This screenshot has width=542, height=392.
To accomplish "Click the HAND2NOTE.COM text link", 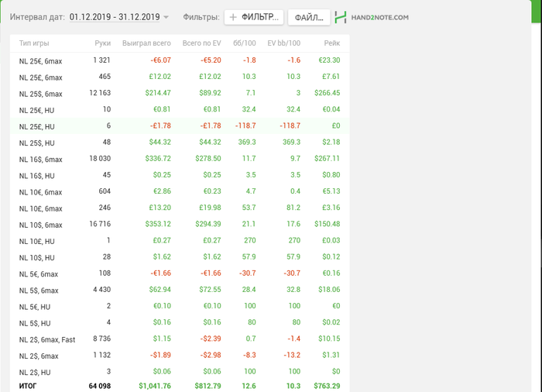I will click(x=380, y=17).
